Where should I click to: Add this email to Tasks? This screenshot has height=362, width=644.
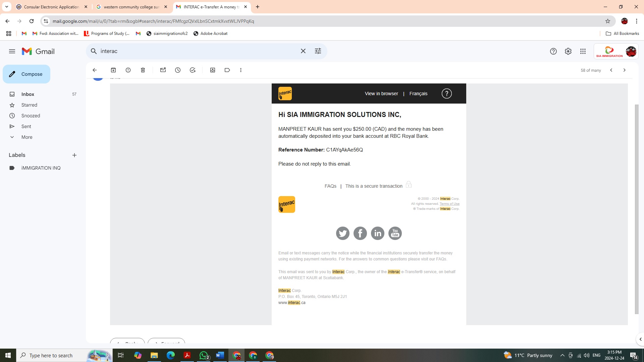(x=193, y=70)
